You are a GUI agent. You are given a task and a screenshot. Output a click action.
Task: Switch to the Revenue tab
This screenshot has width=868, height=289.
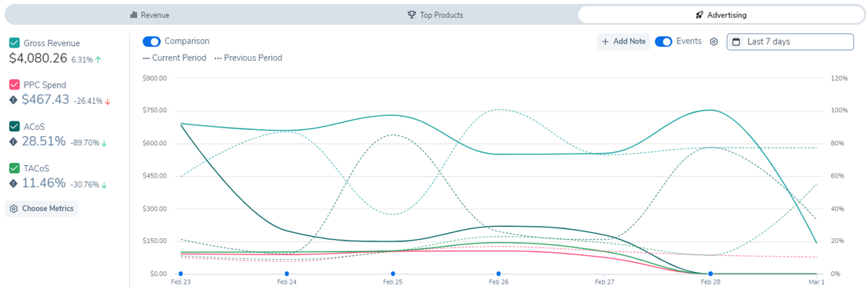click(149, 15)
